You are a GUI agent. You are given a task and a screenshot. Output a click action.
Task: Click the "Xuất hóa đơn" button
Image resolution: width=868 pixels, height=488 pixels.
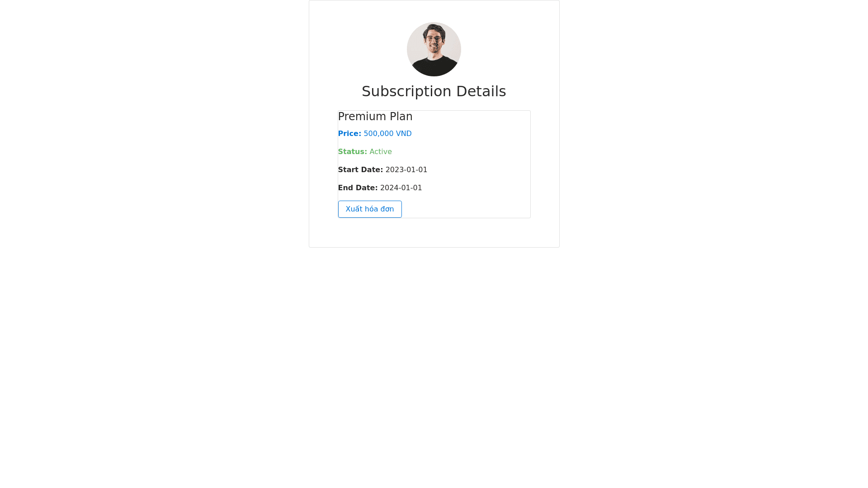369,209
